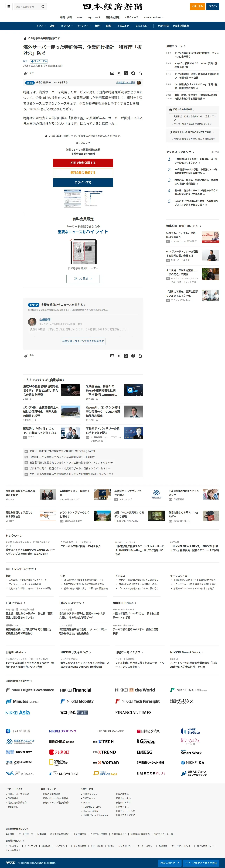Viewport: 225px width, 868px height.
Task: Open the Myニュース menu item
Action: pyautogui.click(x=94, y=18)
